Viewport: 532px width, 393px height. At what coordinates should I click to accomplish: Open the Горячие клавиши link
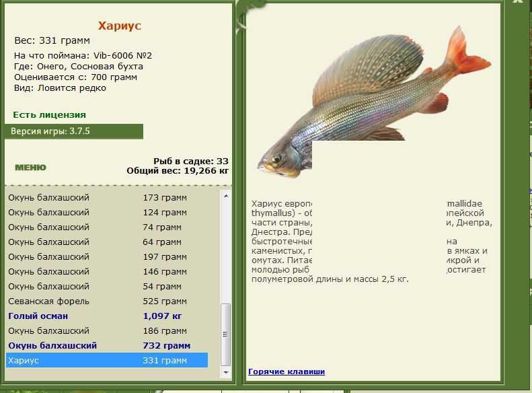287,371
